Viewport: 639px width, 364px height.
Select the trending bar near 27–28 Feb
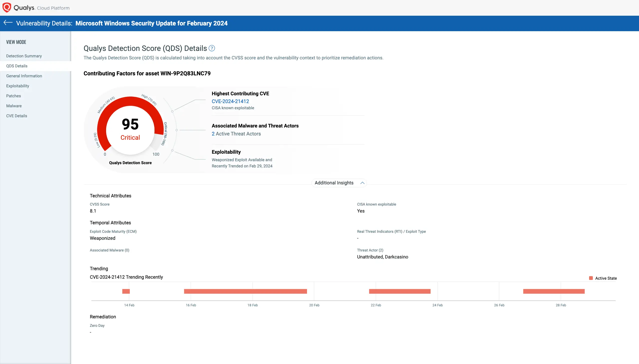pos(554,291)
